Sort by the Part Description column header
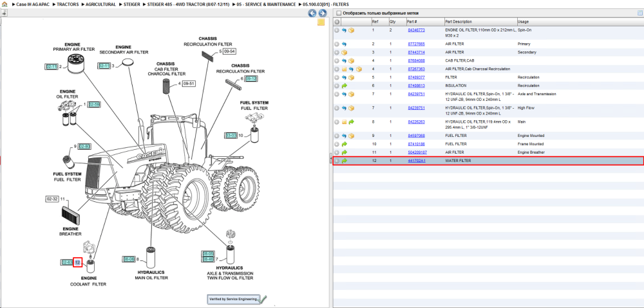Image resolution: width=644 pixels, height=308 pixels. click(x=480, y=22)
